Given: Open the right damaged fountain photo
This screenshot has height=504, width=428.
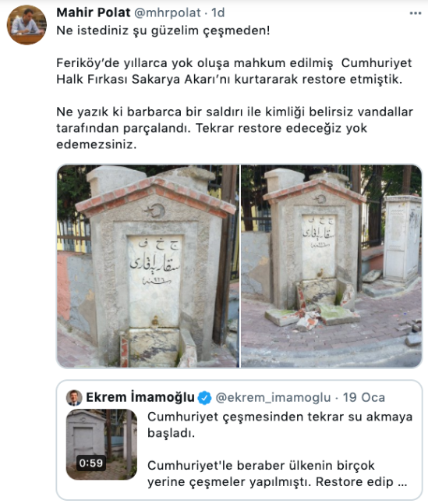Looking at the screenshot, I should [x=331, y=266].
